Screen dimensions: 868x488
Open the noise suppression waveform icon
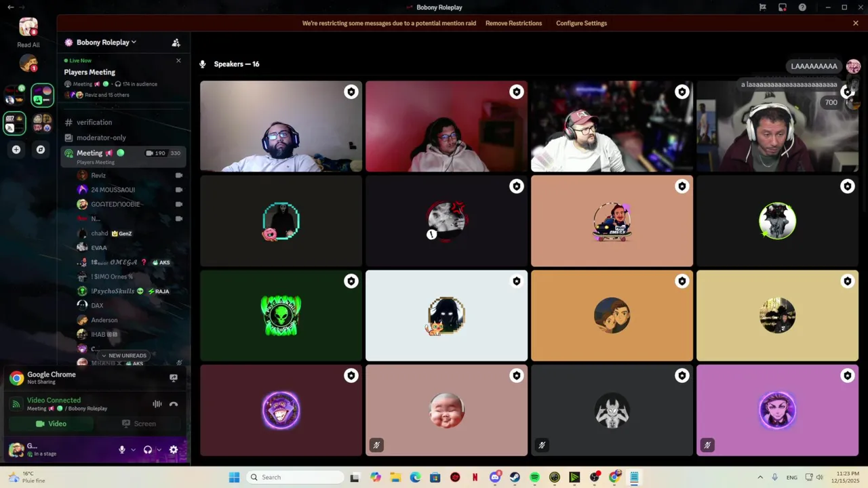coord(157,404)
